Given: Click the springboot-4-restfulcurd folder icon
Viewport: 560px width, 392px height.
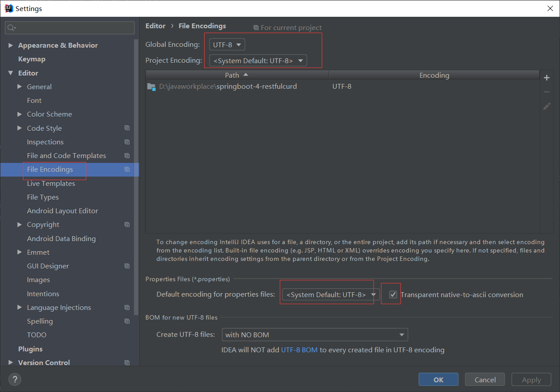Looking at the screenshot, I should (x=151, y=87).
